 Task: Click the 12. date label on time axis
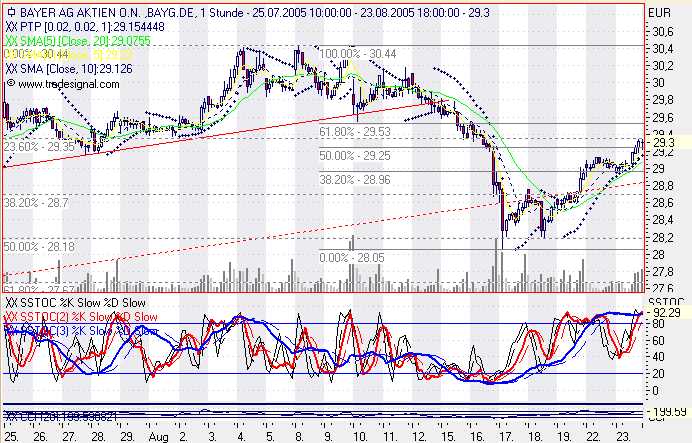(418, 437)
